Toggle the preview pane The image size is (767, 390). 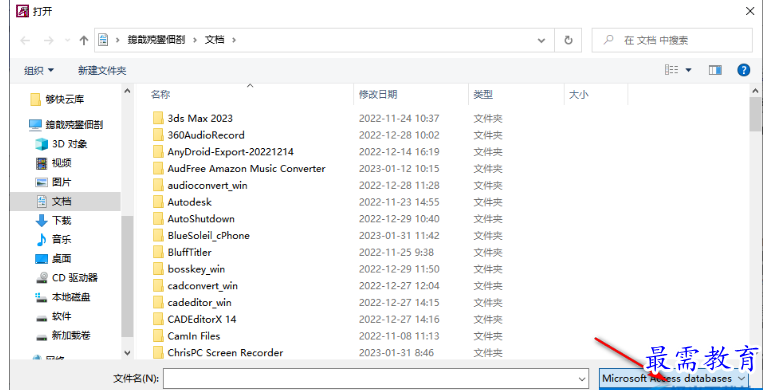[715, 70]
